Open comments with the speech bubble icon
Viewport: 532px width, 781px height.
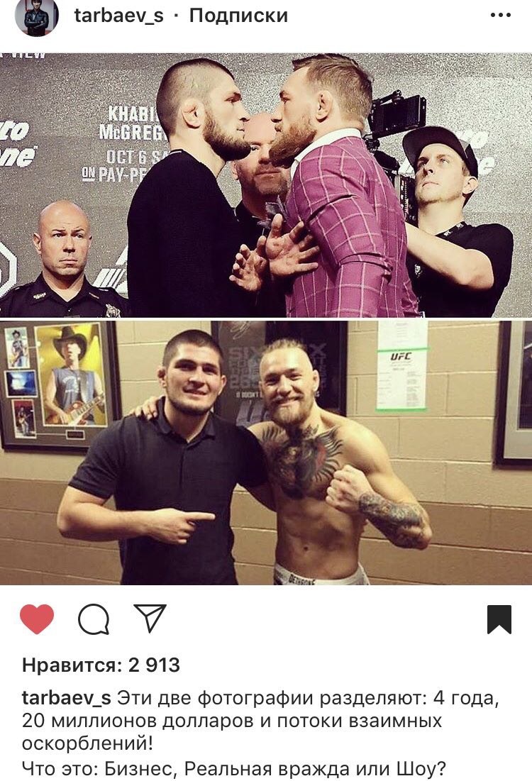pyautogui.click(x=94, y=619)
